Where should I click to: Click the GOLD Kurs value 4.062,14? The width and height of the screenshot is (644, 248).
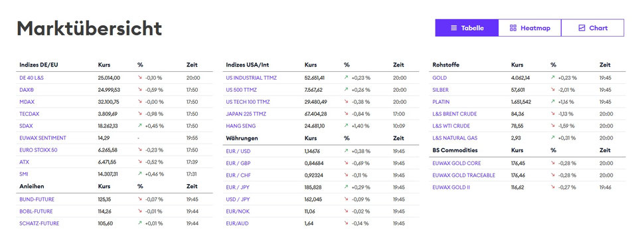click(x=521, y=78)
